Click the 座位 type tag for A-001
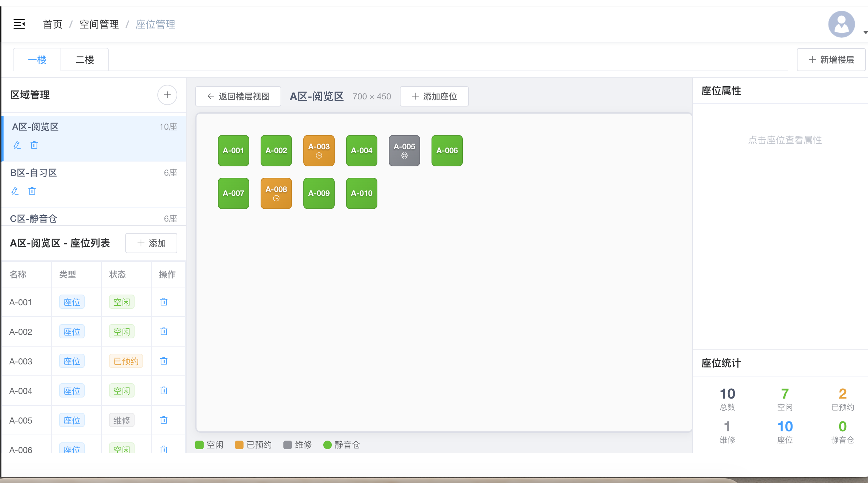Viewport: 868px width, 483px height. [72, 302]
